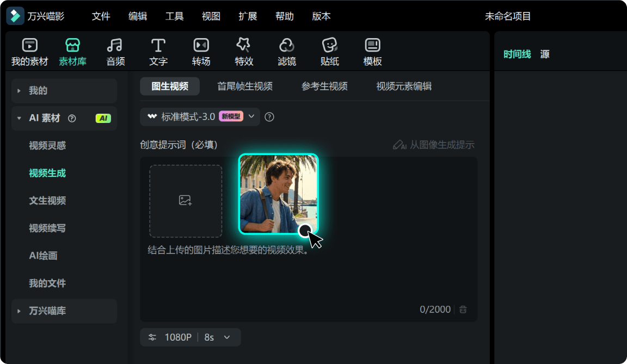627x364 pixels.
Task: Select 视频续写 in sidebar
Action: (47, 228)
